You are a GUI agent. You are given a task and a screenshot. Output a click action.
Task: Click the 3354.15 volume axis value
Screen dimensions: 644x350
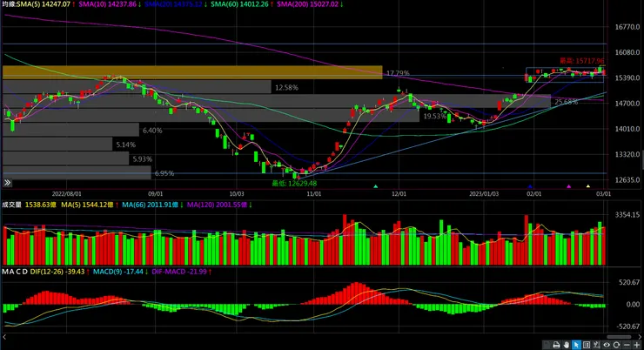[x=627, y=214]
